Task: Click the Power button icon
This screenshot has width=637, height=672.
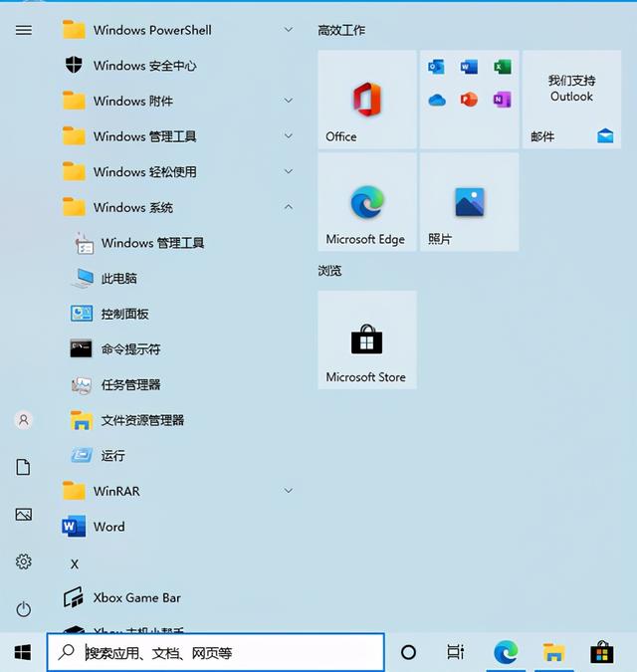Action: pos(24,609)
